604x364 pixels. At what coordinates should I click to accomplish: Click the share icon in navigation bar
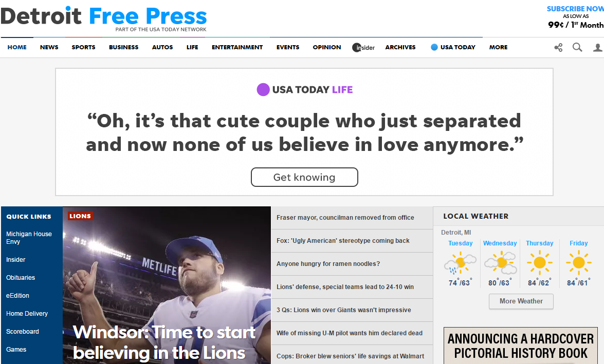[558, 47]
